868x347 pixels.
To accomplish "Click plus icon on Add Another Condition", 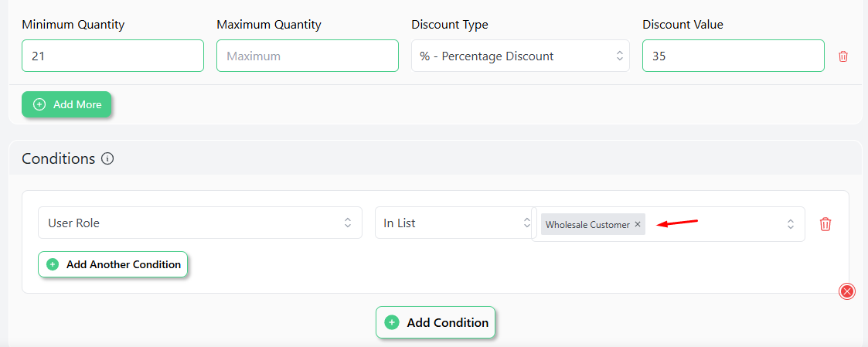I will click(x=53, y=264).
